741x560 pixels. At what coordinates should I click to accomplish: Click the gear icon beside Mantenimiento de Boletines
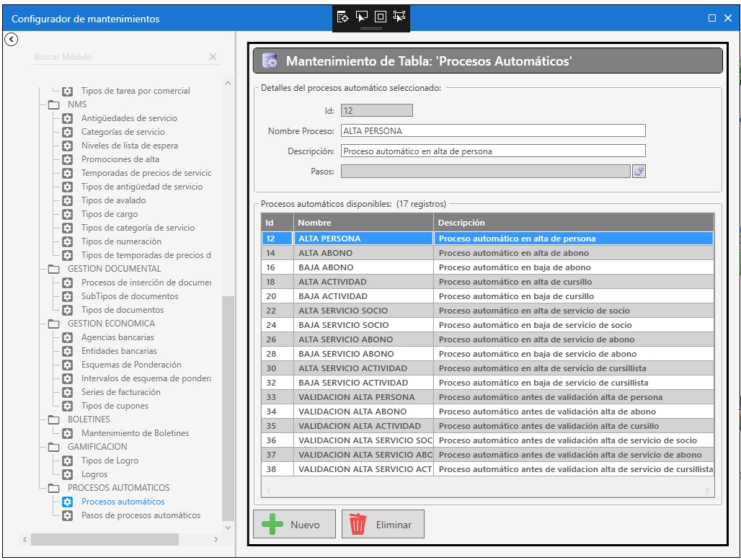pos(68,433)
